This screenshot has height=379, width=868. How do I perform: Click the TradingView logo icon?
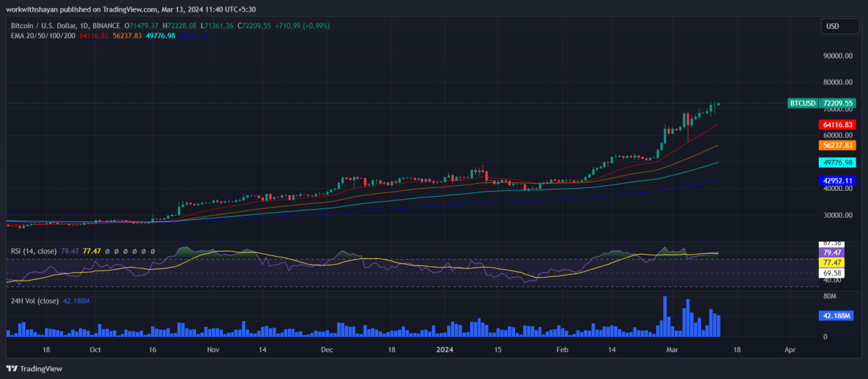point(14,368)
